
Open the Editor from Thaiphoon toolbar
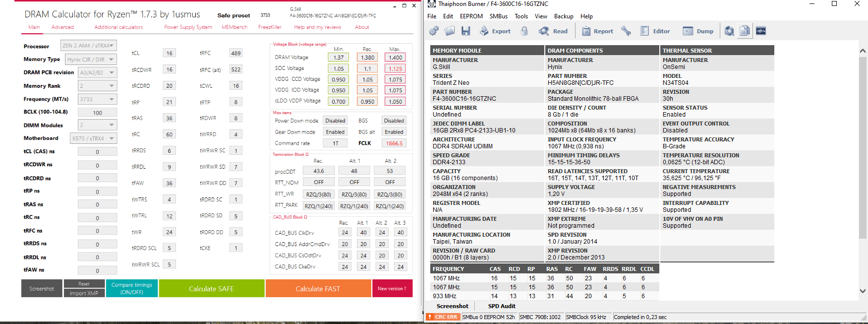(x=655, y=31)
